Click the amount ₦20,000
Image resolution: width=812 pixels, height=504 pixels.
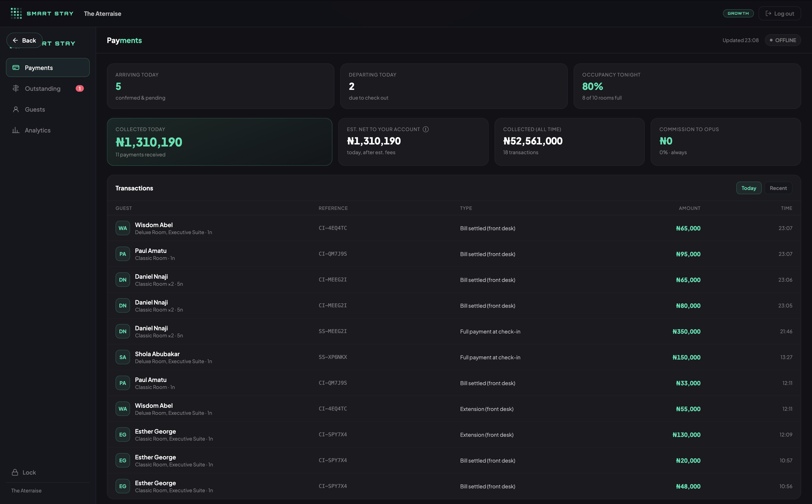tap(688, 461)
